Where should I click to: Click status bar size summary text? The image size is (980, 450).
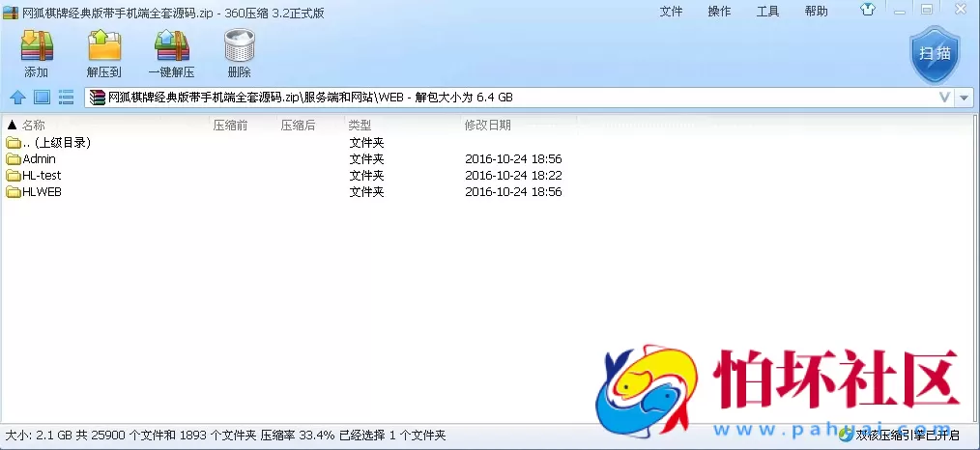click(x=225, y=435)
